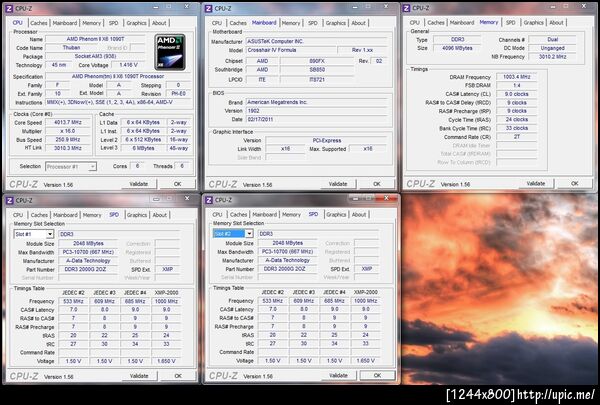
Task: Click Validate in the CPU window
Action: (139, 184)
